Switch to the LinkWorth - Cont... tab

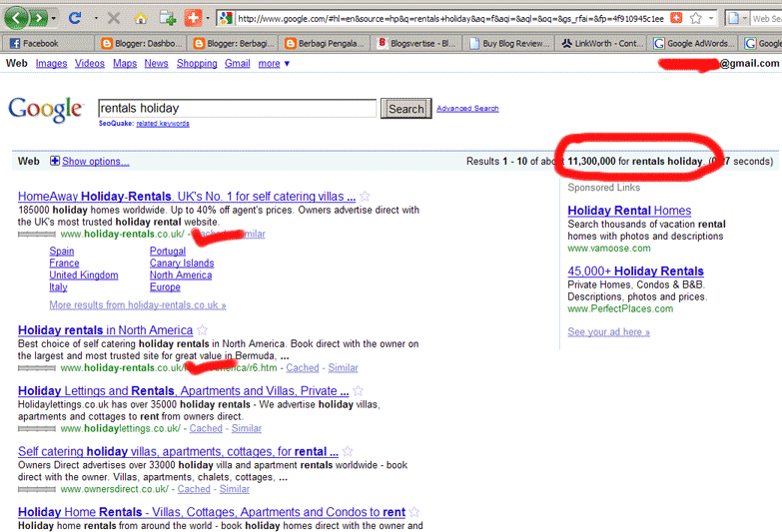601,43
